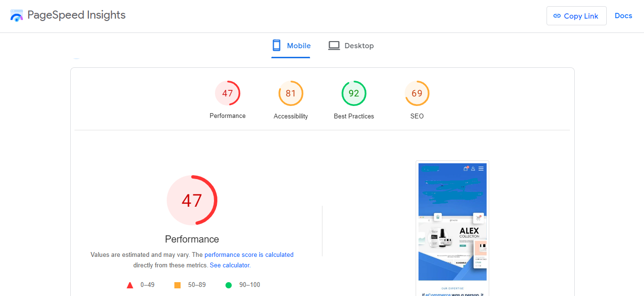Screen dimensions: 644x296
Task: Click the green circle 90–100 legend icon
Action: coord(228,285)
